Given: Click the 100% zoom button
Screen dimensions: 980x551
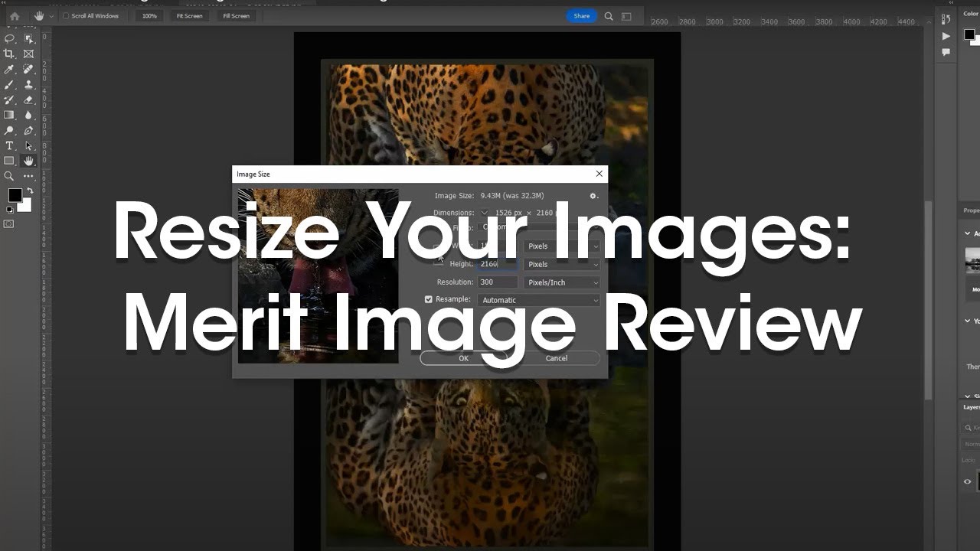Looking at the screenshot, I should point(149,16).
